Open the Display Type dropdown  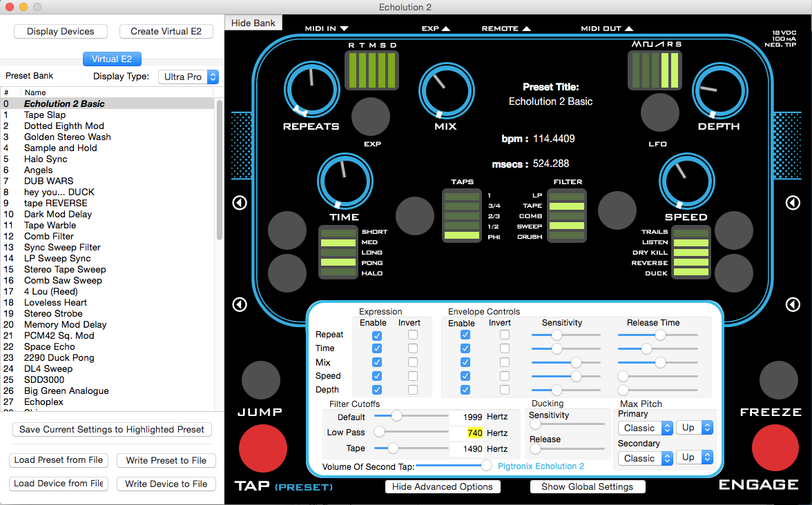point(188,77)
